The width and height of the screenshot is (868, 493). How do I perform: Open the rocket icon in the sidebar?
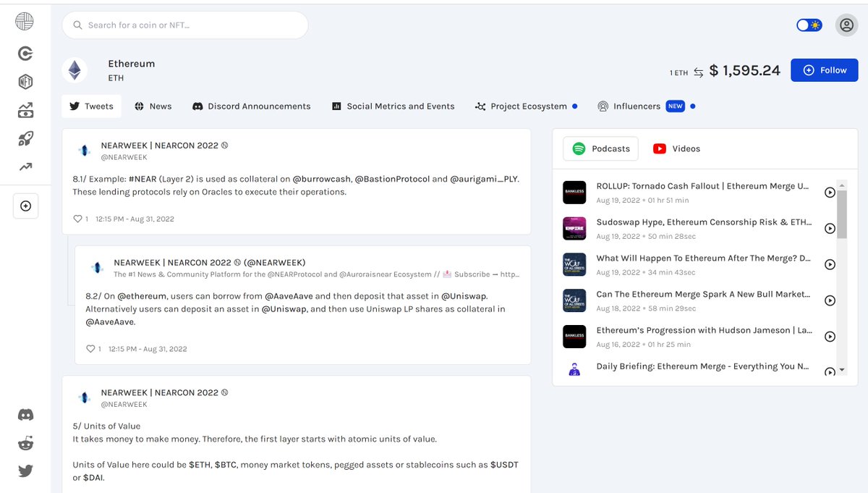25,139
